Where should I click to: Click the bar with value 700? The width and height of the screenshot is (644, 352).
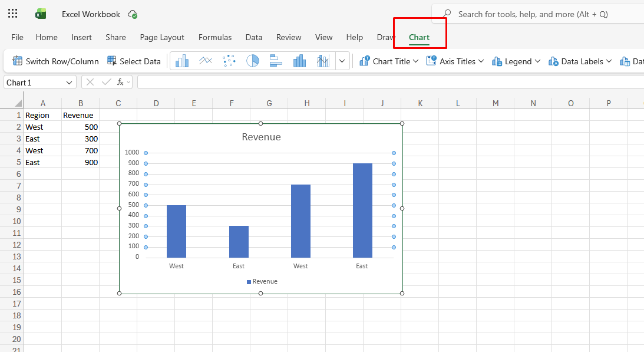click(x=300, y=221)
